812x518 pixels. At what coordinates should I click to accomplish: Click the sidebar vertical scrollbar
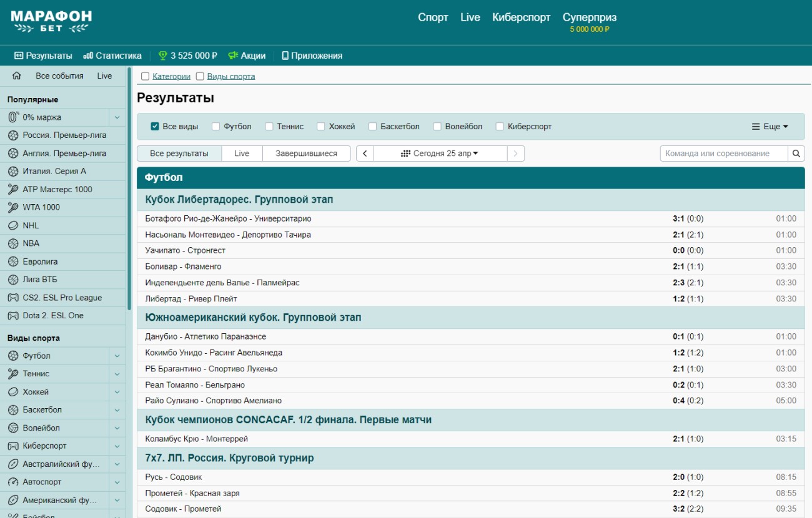129,187
